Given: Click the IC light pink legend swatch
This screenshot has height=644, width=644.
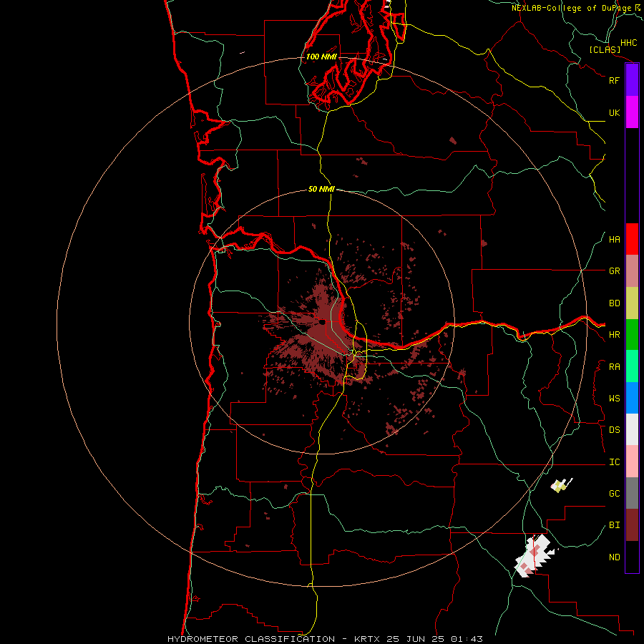Looking at the screenshot, I should pyautogui.click(x=632, y=462).
